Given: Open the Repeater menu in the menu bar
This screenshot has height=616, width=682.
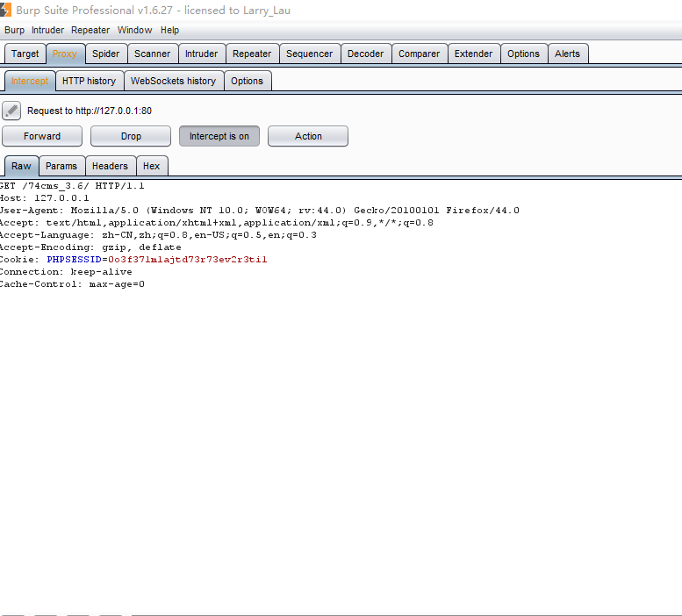Looking at the screenshot, I should click(90, 30).
